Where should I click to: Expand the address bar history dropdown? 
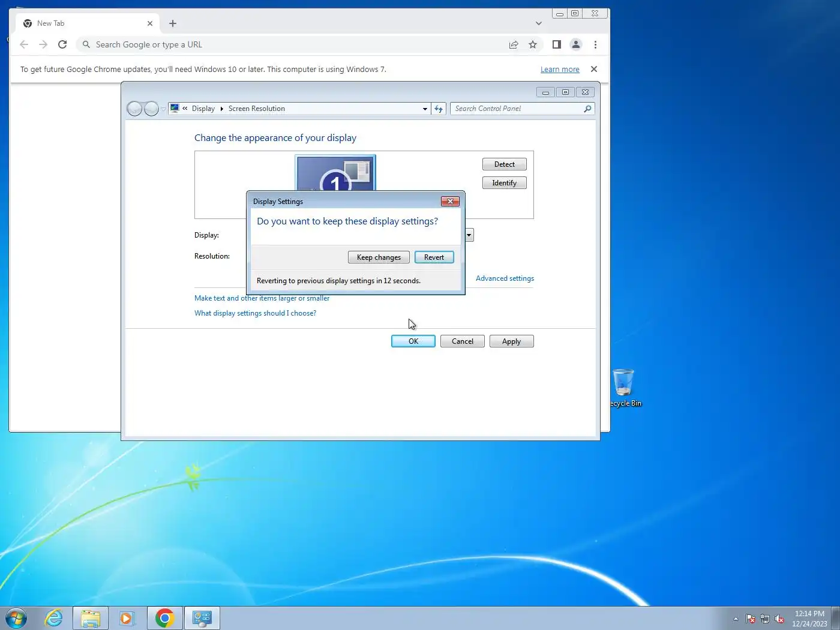(x=425, y=109)
